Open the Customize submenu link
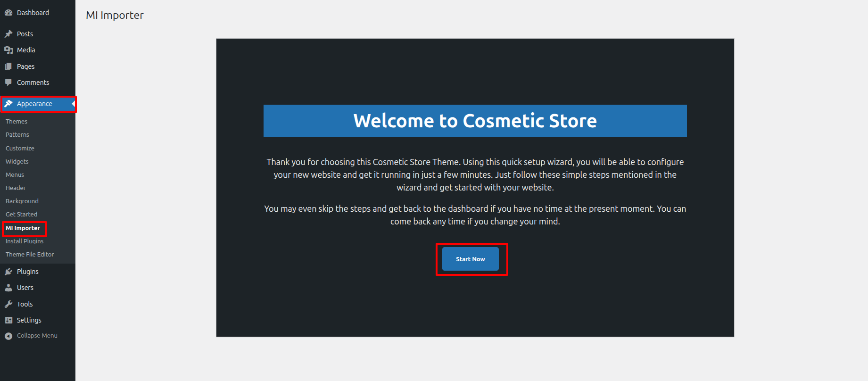868x381 pixels. coord(20,148)
